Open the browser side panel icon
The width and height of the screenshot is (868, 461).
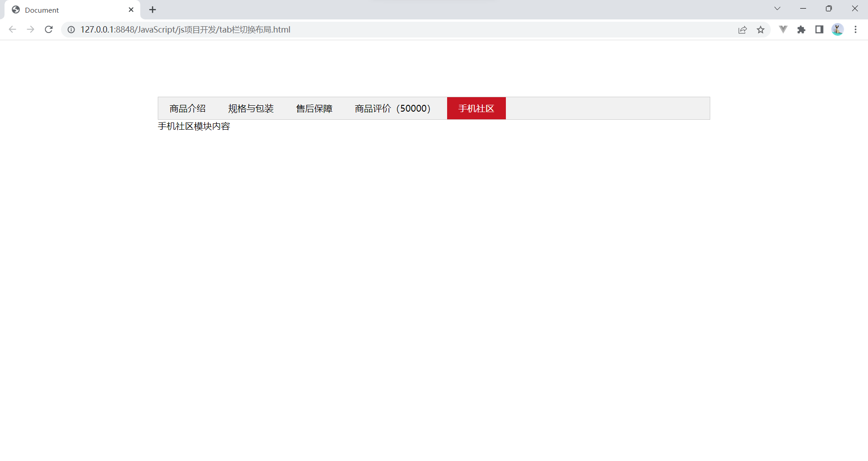click(x=820, y=29)
